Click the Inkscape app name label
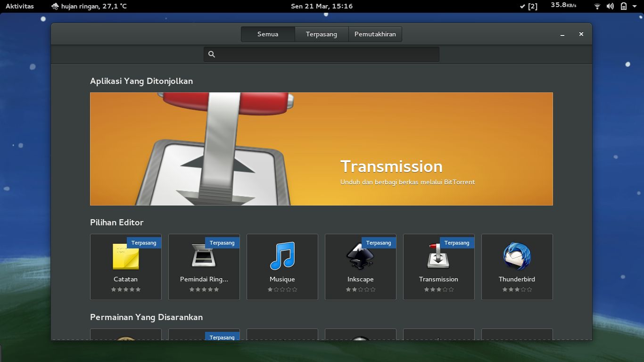The image size is (644, 362). (x=361, y=280)
